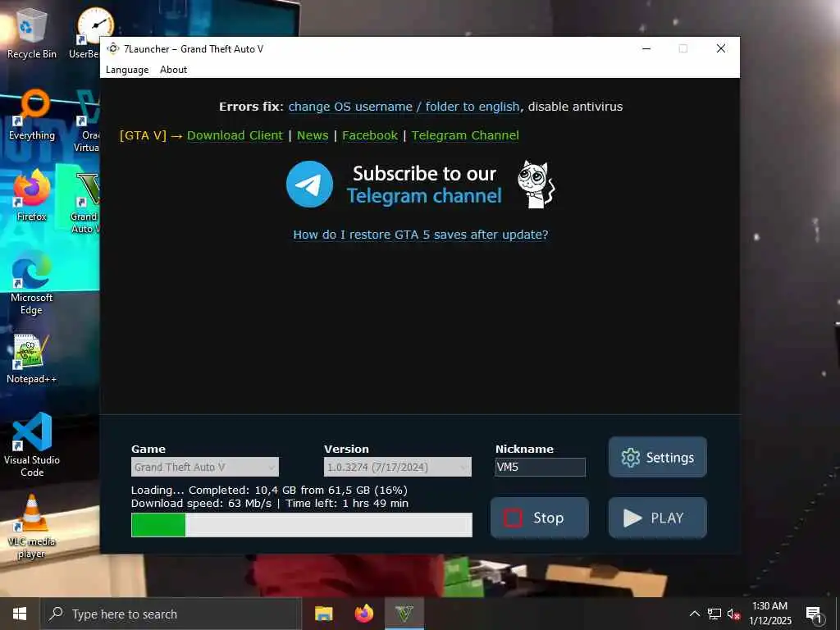Open the Language menu

[x=127, y=70]
